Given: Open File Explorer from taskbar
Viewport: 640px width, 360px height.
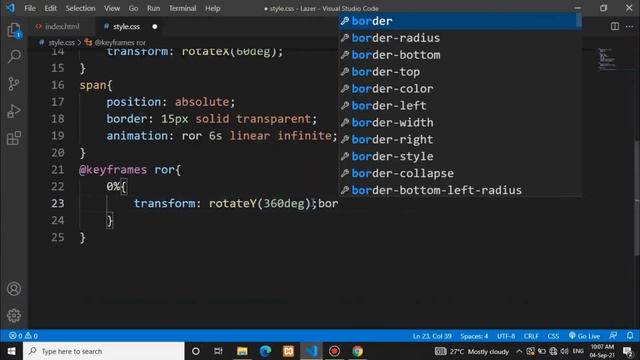Looking at the screenshot, I should pyautogui.click(x=242, y=351).
